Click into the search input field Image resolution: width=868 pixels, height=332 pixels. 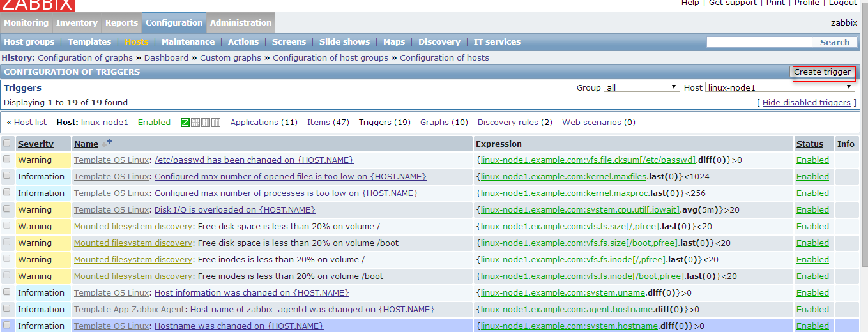[x=759, y=42]
